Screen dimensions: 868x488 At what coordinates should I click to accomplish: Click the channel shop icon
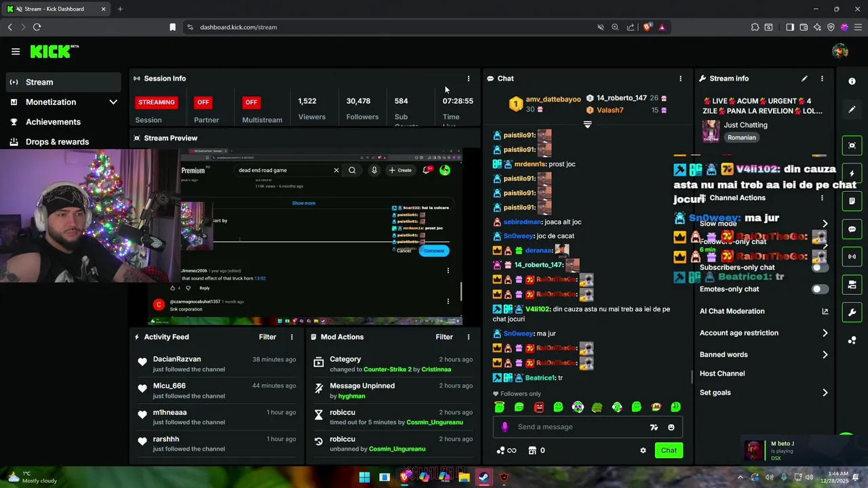coord(532,450)
